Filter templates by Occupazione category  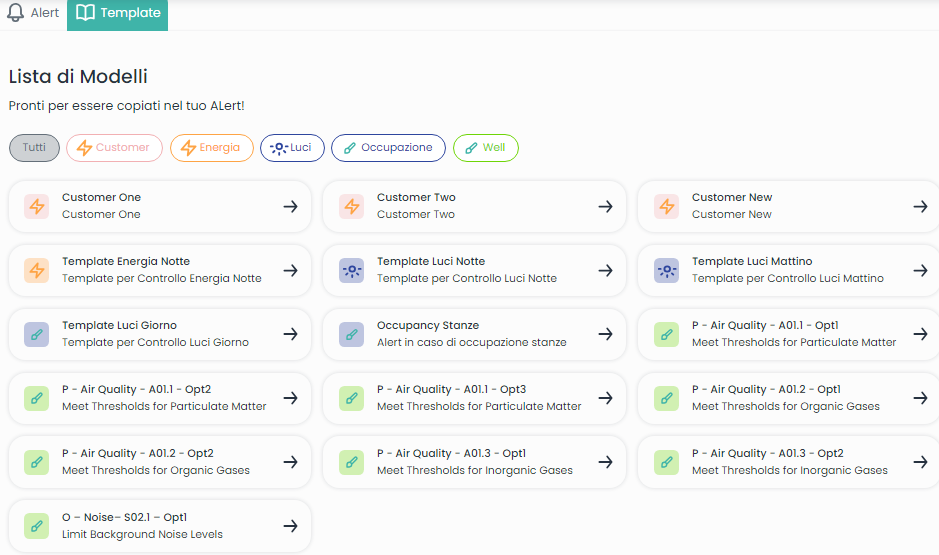(x=388, y=148)
